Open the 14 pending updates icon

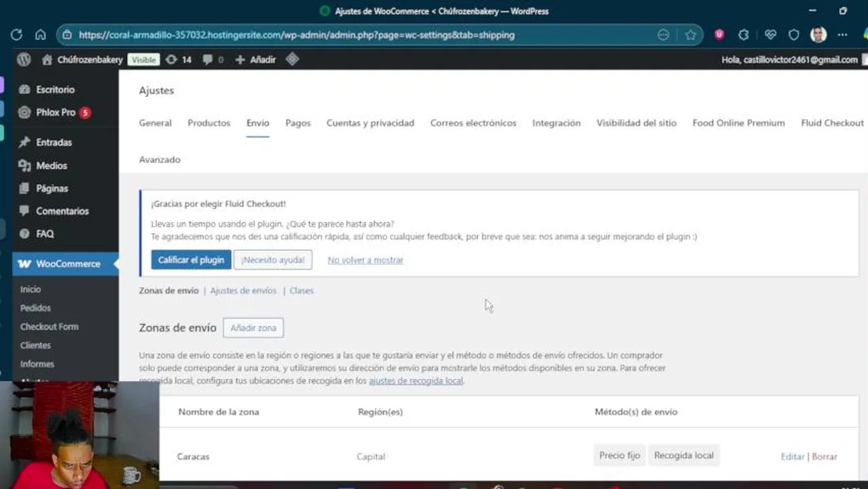coord(179,60)
